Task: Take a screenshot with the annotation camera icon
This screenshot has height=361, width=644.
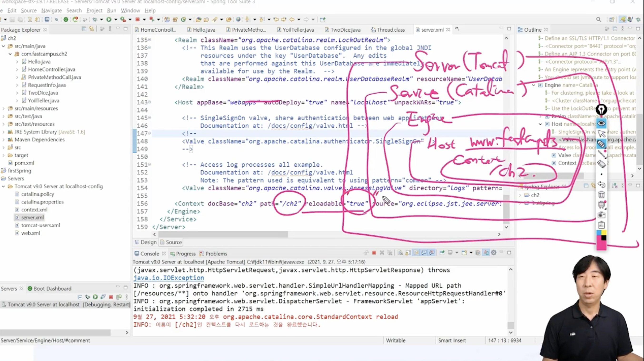Action: 601,215
